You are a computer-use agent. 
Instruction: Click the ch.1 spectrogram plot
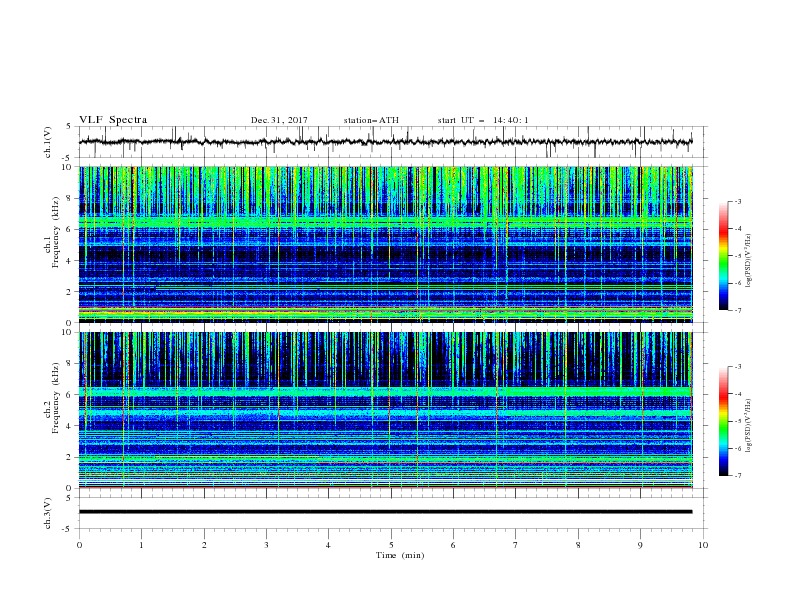pyautogui.click(x=386, y=244)
